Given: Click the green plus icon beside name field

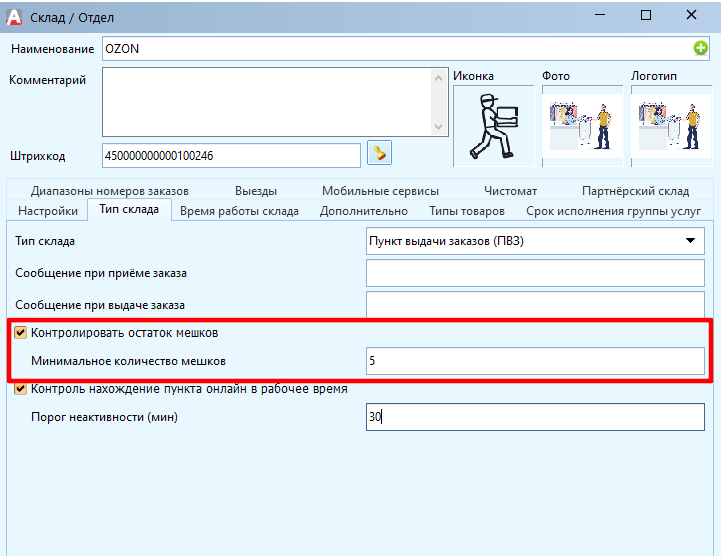Looking at the screenshot, I should pyautogui.click(x=701, y=48).
